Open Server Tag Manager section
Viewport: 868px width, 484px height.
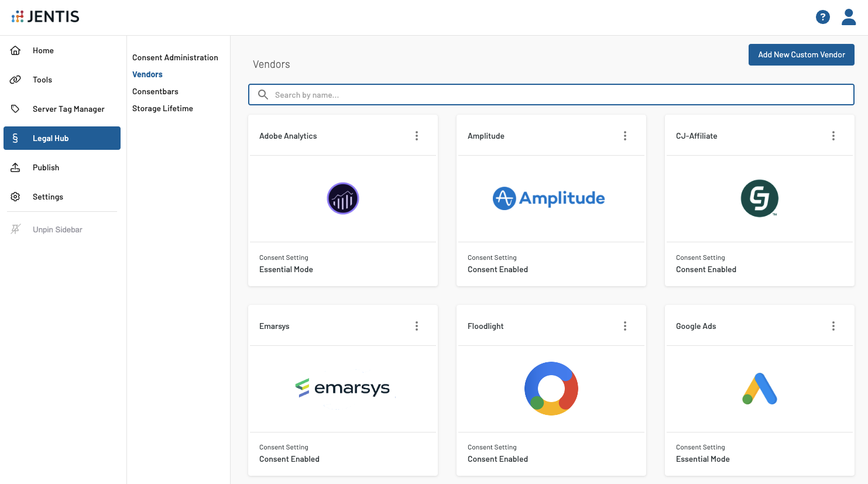click(68, 109)
